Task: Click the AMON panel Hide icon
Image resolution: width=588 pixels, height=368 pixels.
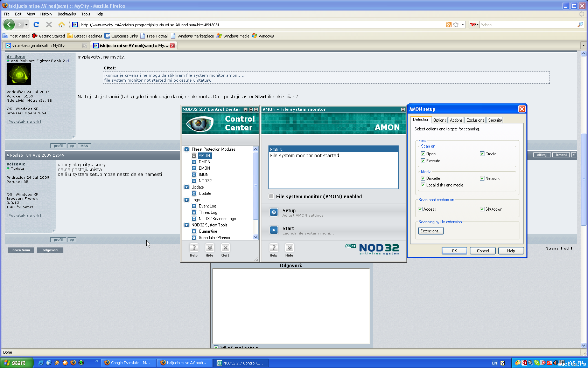Action: (289, 248)
